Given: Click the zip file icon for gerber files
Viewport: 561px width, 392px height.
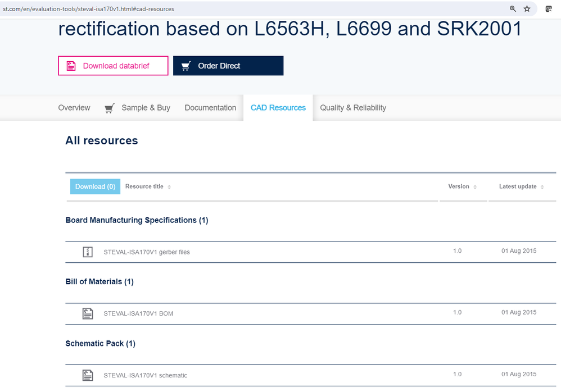Looking at the screenshot, I should click(x=87, y=252).
